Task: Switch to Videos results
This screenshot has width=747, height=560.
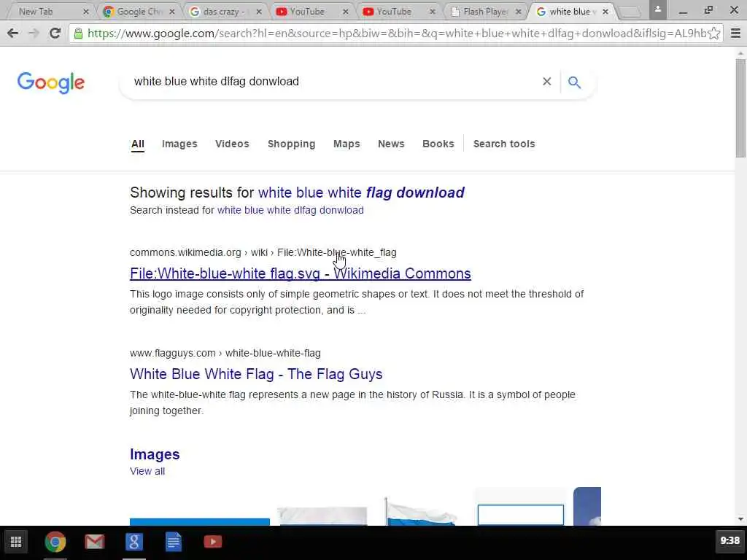Action: (232, 144)
